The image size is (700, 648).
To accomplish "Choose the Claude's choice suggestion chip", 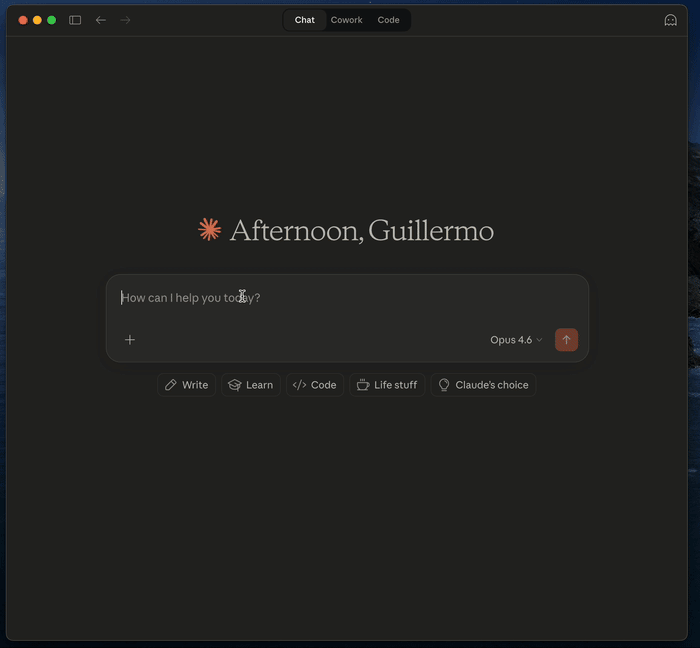I will pos(483,385).
